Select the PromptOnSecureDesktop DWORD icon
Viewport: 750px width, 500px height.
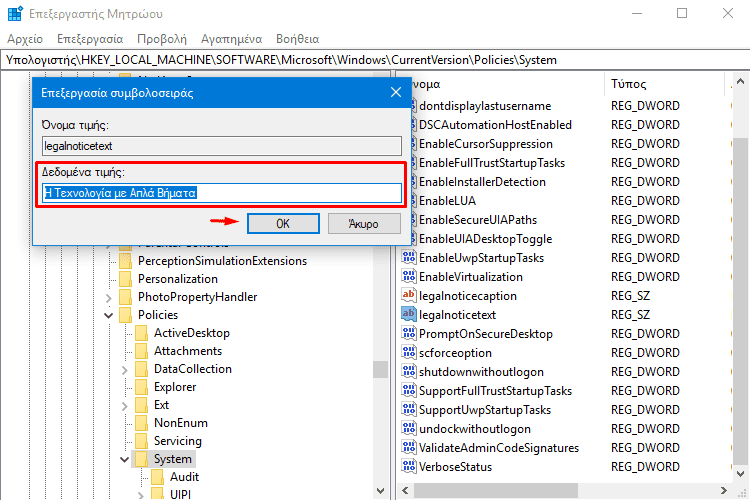point(408,334)
